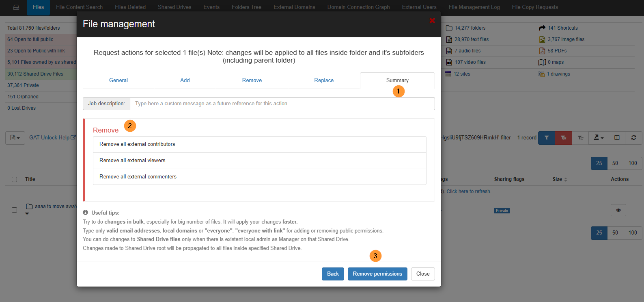Click the Remove permissions button

(377, 274)
